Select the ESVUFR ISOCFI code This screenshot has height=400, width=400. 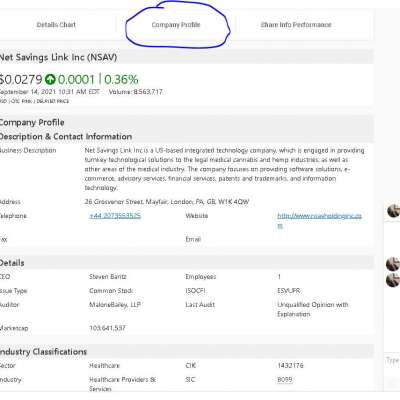click(x=289, y=291)
